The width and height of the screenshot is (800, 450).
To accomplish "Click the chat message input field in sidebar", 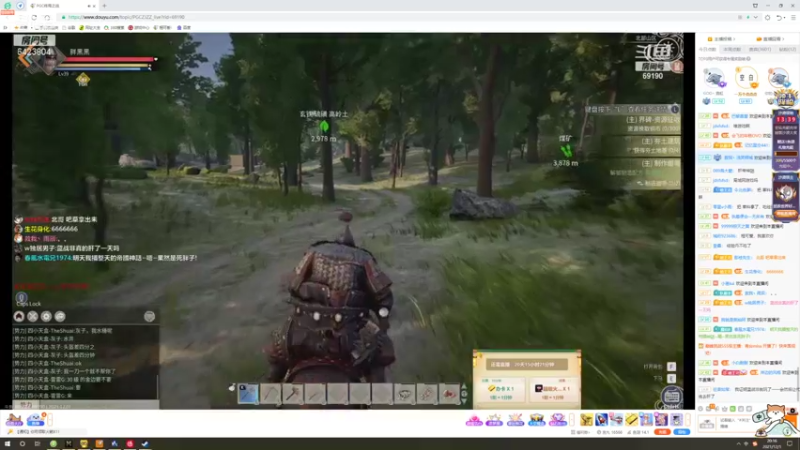I will click(737, 423).
